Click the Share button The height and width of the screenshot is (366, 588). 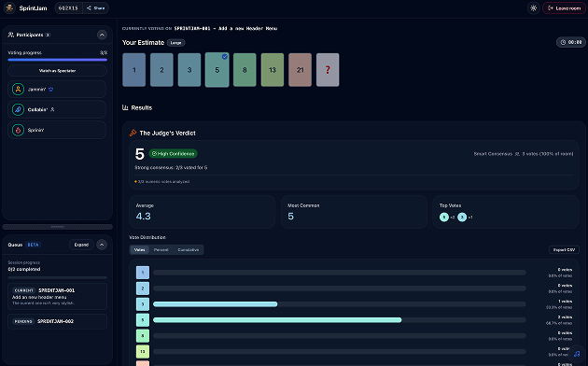coord(96,7)
